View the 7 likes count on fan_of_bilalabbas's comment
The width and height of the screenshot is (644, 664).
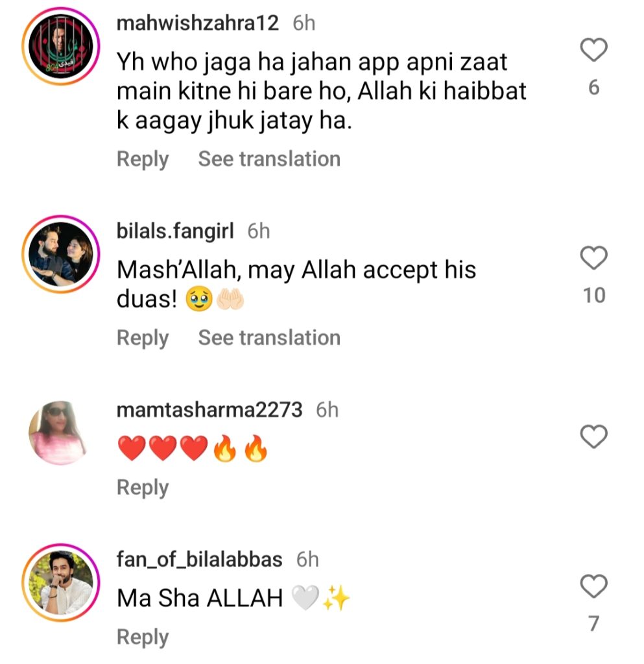pos(594,624)
